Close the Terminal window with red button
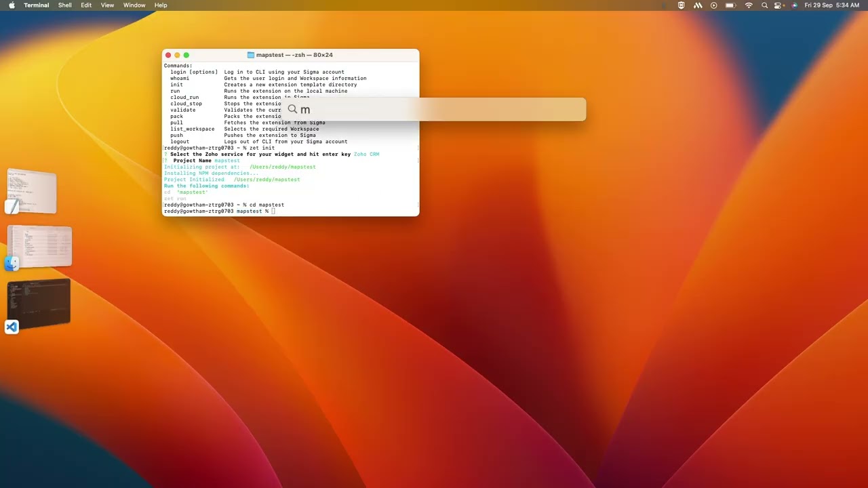This screenshot has height=488, width=868. click(x=168, y=55)
